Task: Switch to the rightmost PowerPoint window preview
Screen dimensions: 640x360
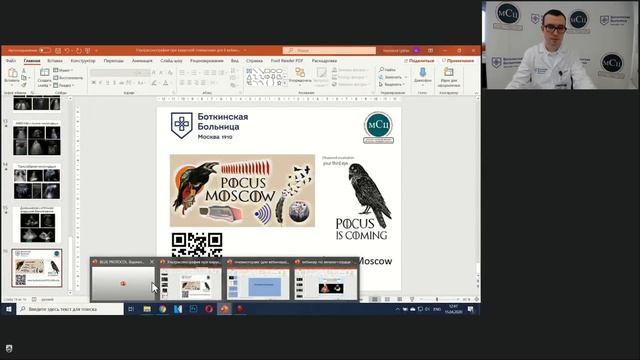Action: point(325,280)
